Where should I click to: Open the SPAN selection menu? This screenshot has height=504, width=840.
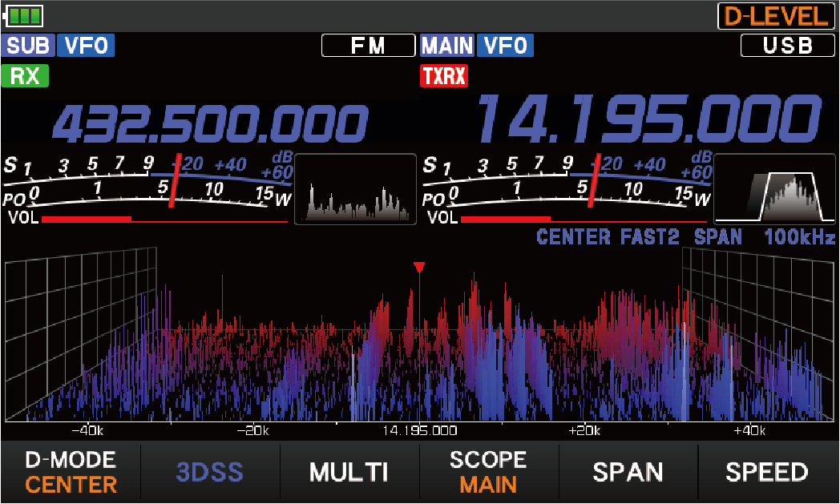[628, 473]
